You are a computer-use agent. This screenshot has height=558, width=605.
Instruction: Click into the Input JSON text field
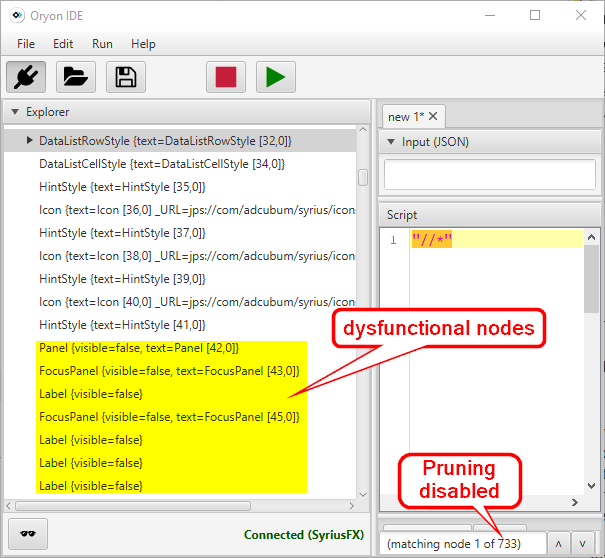[489, 174]
